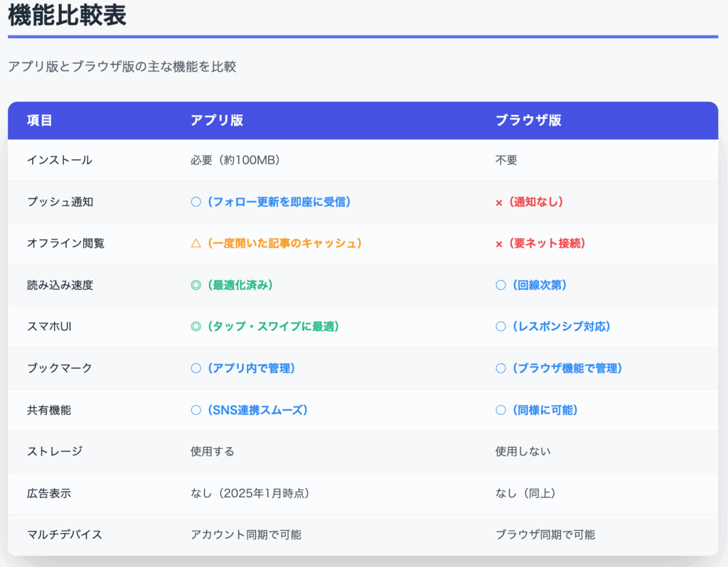Screen dimensions: 728x567
Task: Click the ○ symbol beside 回線次第
Action: coord(500,285)
